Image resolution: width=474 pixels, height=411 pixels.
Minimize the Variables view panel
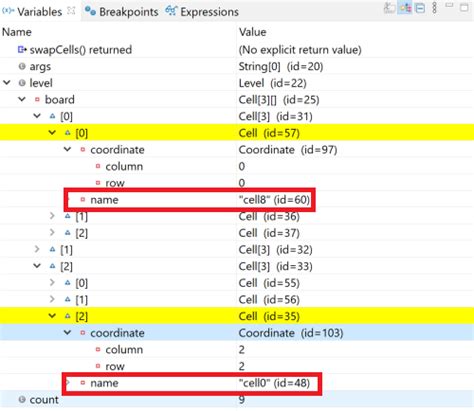pyautogui.click(x=449, y=5)
